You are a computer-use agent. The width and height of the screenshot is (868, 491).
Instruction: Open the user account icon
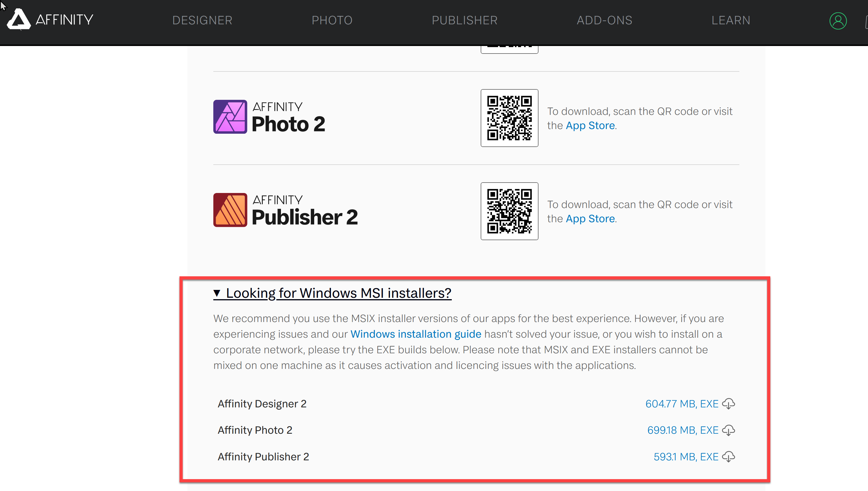838,21
